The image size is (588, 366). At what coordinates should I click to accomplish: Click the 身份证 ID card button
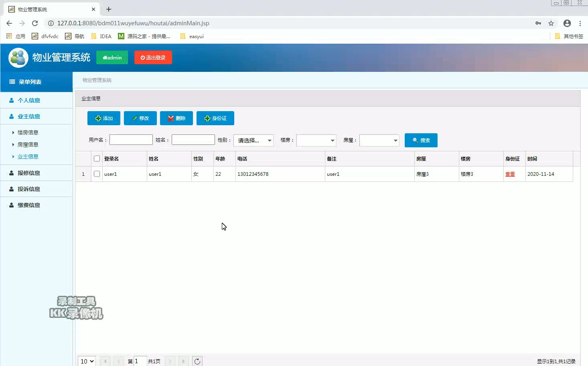click(x=215, y=118)
